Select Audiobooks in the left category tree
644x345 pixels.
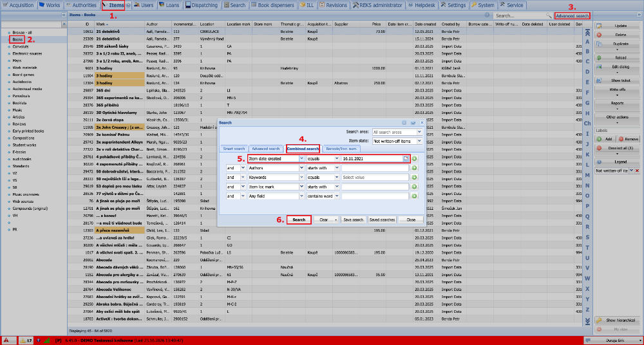22,81
